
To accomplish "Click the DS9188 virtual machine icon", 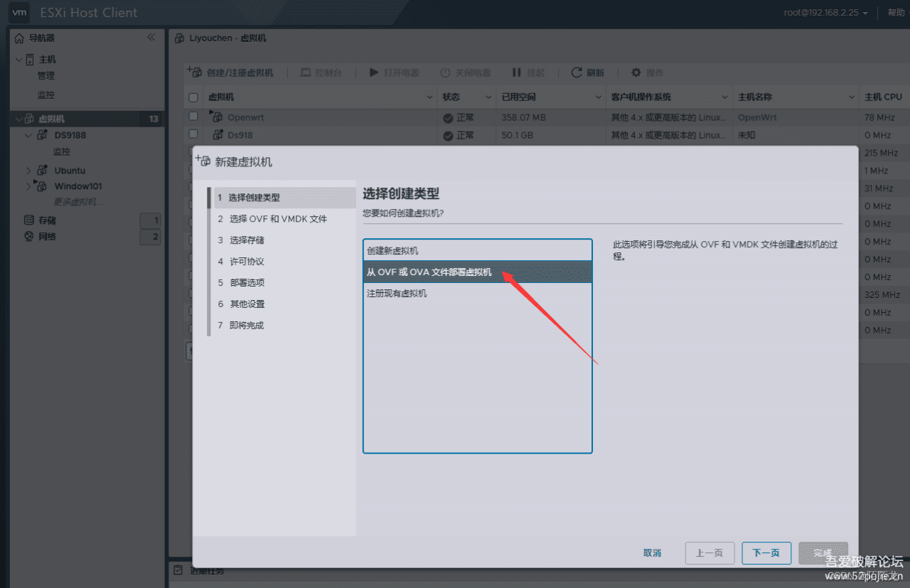I will click(43, 135).
